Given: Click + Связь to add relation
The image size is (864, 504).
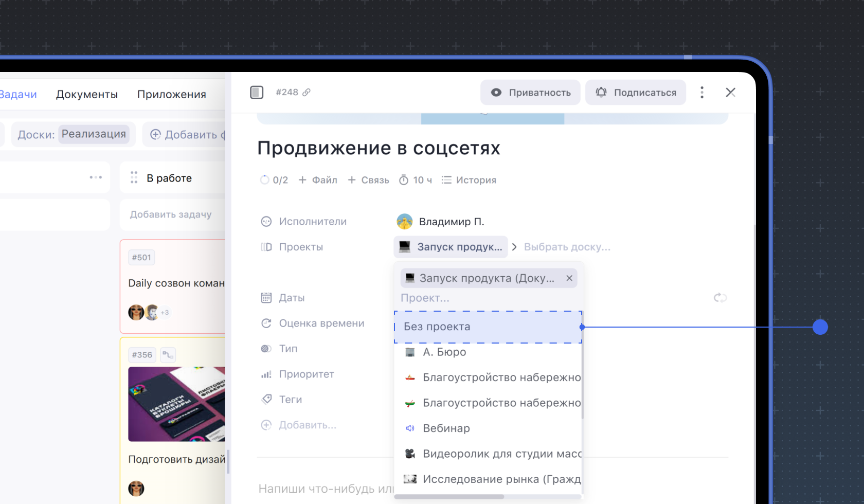Looking at the screenshot, I should [368, 180].
